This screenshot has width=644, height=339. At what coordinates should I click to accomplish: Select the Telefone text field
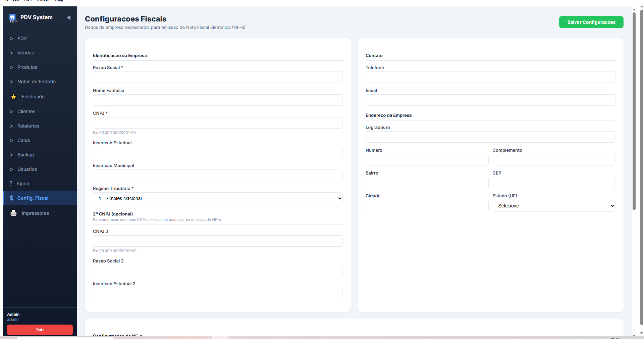point(490,77)
